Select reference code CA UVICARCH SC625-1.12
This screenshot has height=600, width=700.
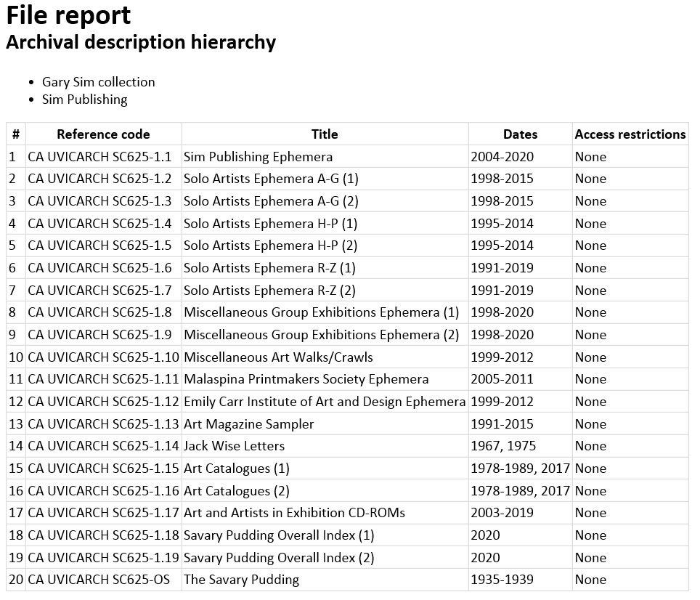(103, 402)
